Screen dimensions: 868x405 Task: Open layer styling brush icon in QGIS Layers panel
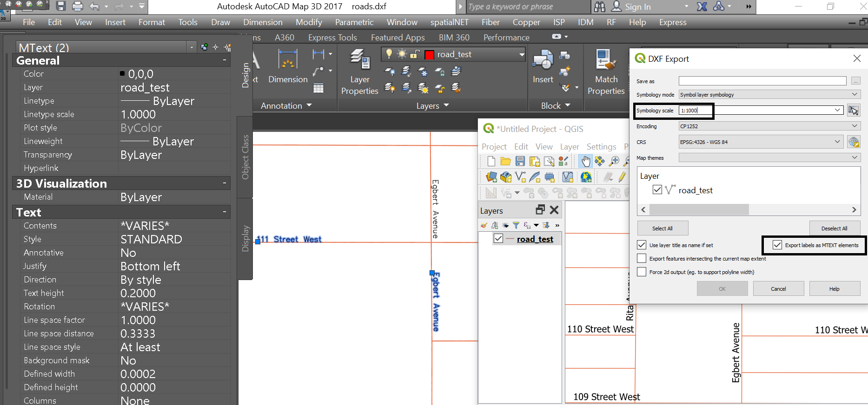484,225
